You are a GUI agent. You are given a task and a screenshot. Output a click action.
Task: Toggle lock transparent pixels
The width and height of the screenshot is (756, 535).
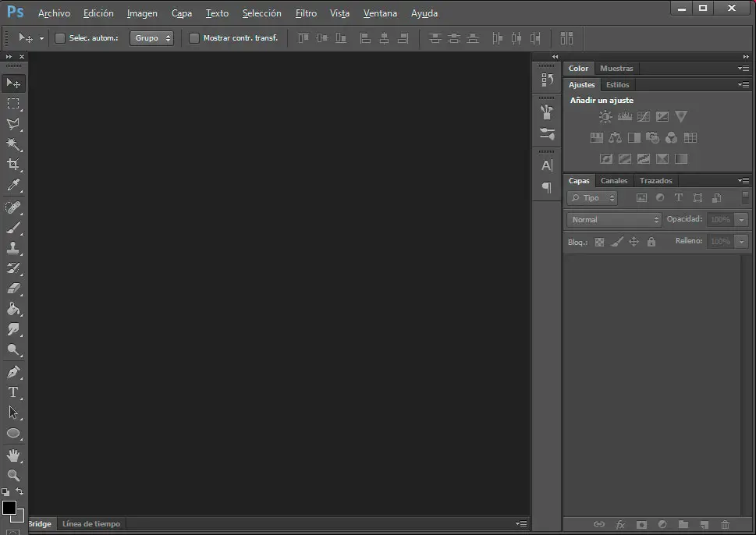599,242
